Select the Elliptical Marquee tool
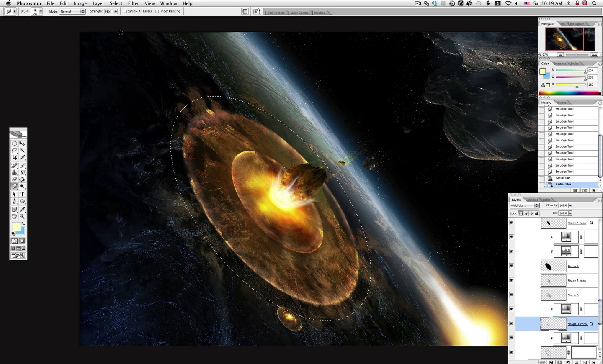Viewport: 603px width, 364px height. [14, 143]
